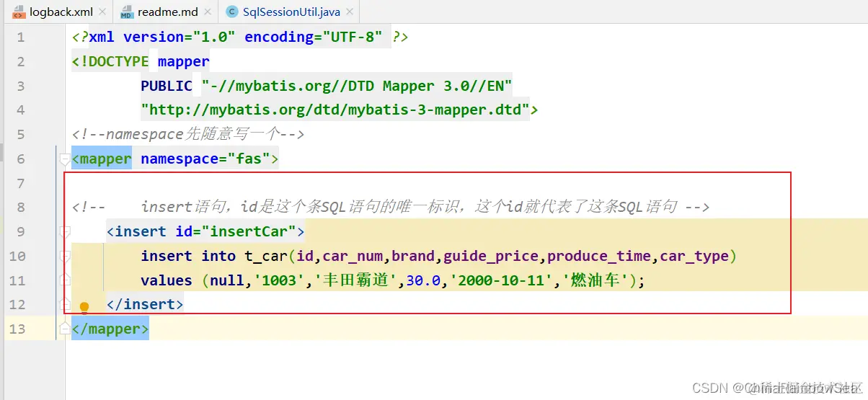Viewport: 868px width, 400px height.
Task: Click the namespace="fas" attribute
Action: pyautogui.click(x=205, y=159)
